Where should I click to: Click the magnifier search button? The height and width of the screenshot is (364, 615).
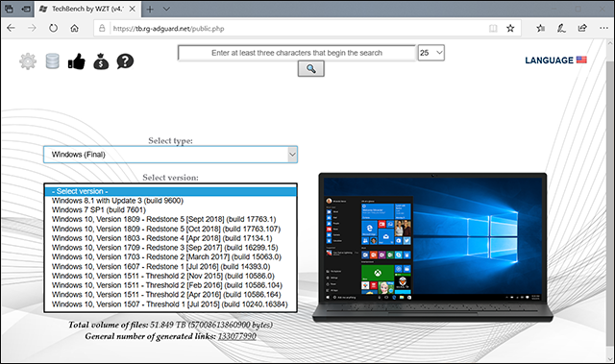point(311,69)
